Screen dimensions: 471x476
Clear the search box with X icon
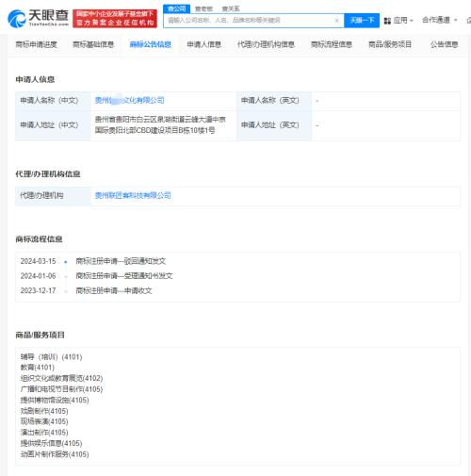[337, 21]
